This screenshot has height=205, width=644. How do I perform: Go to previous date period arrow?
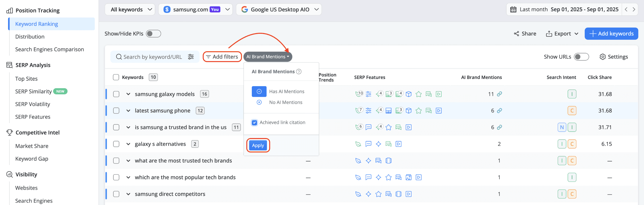click(626, 9)
